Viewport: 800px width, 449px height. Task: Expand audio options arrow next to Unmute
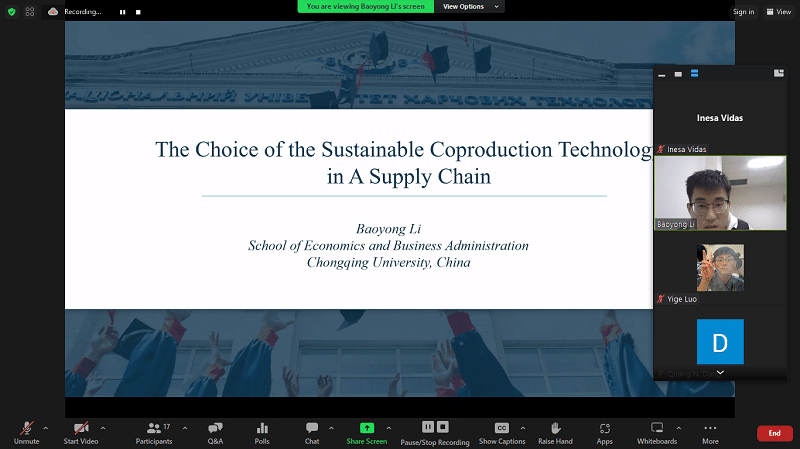point(46,427)
